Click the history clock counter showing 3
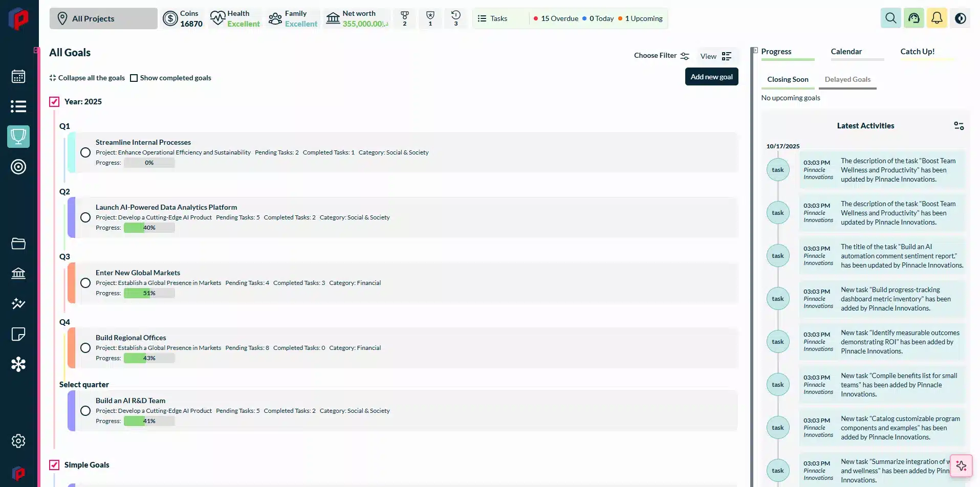 (x=456, y=18)
